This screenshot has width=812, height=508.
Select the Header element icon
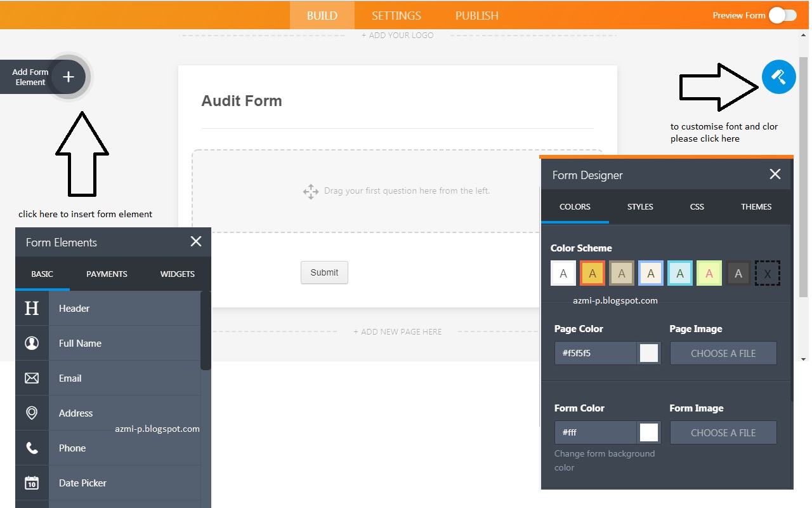coord(32,309)
